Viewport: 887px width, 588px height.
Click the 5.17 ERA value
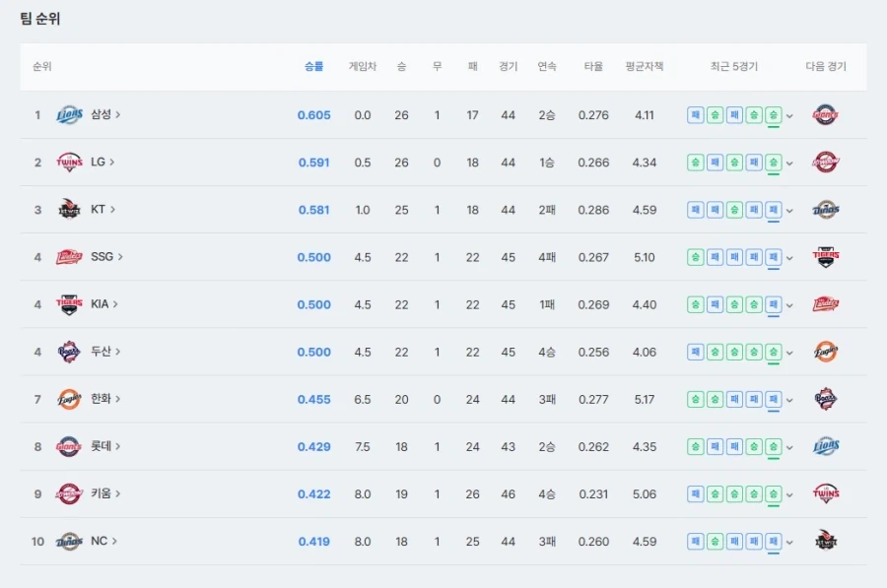645,400
